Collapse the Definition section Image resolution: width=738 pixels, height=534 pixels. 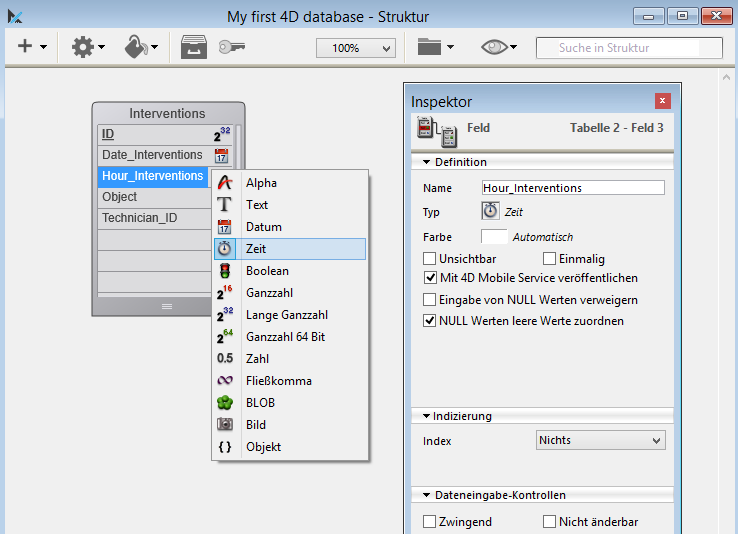pyautogui.click(x=427, y=162)
